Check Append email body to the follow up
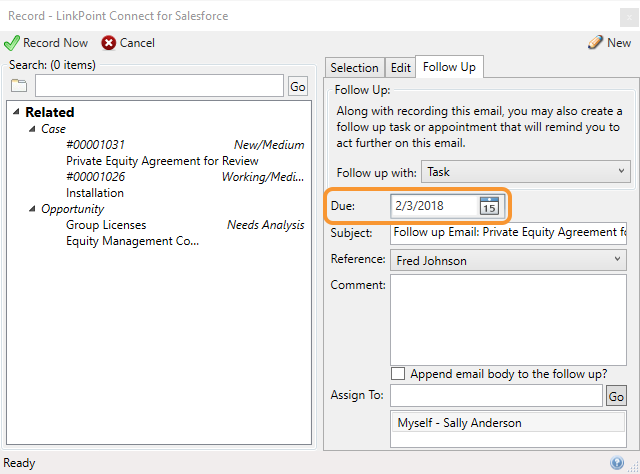This screenshot has height=474, width=640. (x=398, y=374)
